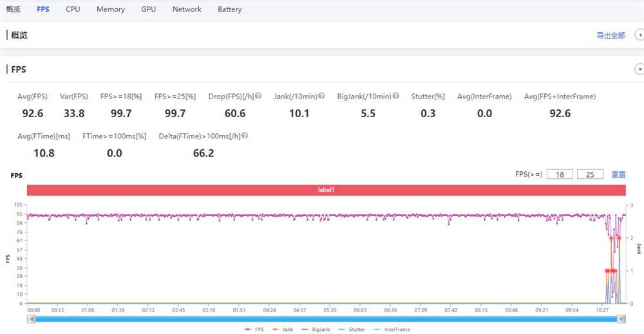
Task: Click the Stutter[%] value 0.3
Action: 428,114
